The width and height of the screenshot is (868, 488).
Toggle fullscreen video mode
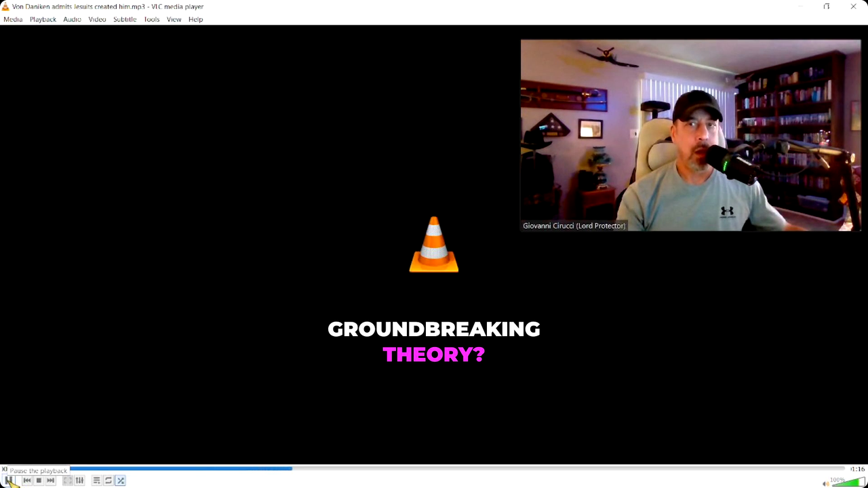click(x=68, y=481)
